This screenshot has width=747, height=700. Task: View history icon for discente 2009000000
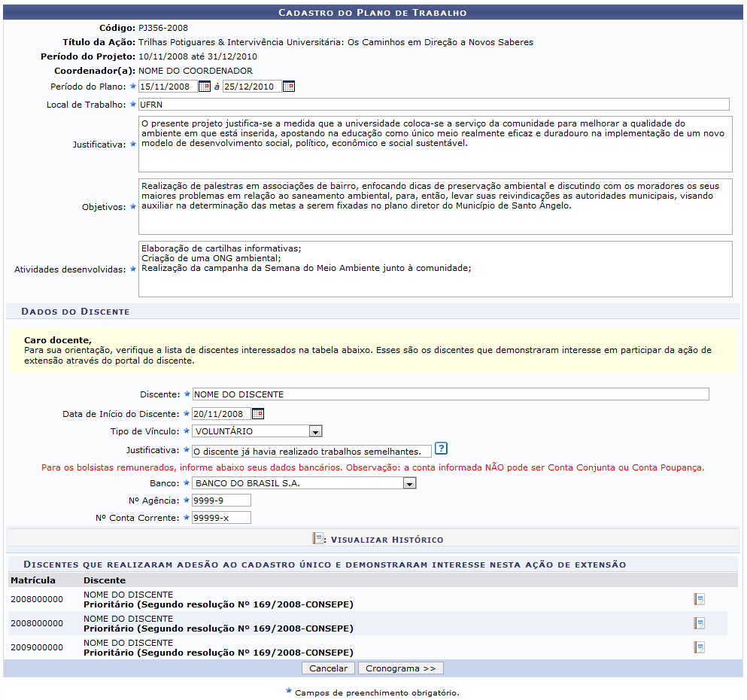pos(699,647)
